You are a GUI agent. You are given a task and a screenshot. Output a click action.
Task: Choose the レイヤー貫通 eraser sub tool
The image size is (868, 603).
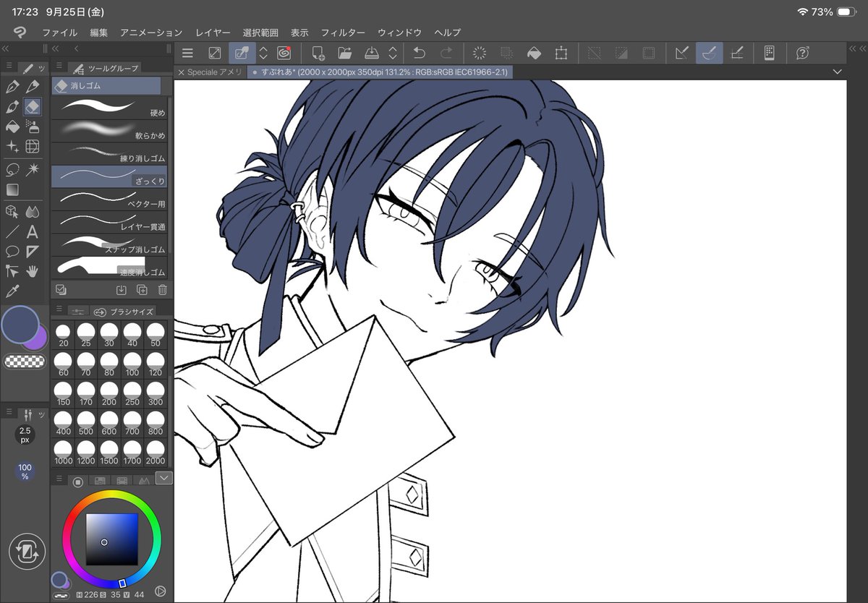coord(109,221)
